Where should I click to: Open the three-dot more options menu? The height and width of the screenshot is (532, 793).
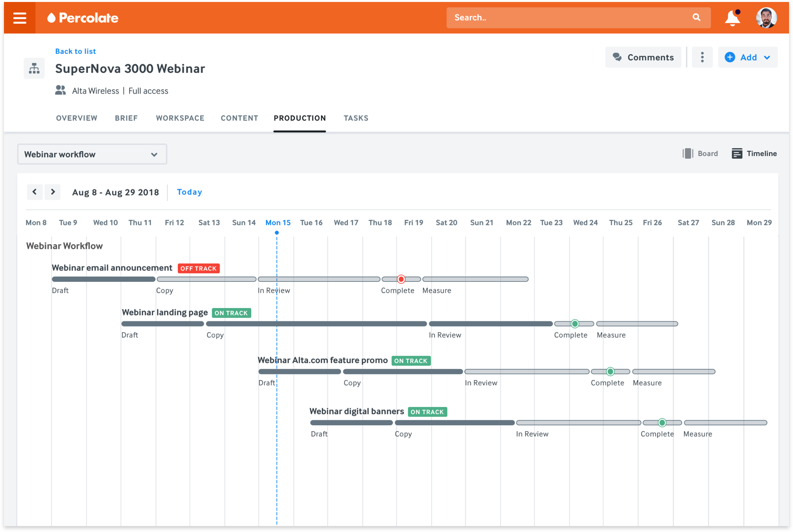pos(702,57)
